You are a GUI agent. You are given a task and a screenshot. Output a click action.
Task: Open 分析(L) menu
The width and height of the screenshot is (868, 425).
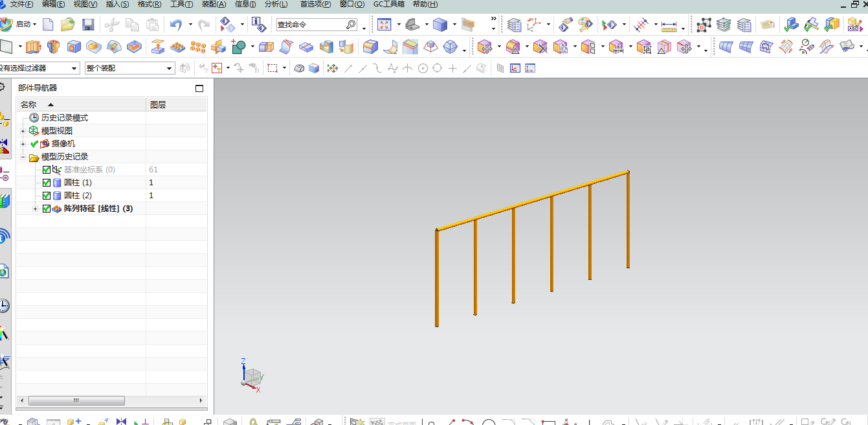(276, 5)
